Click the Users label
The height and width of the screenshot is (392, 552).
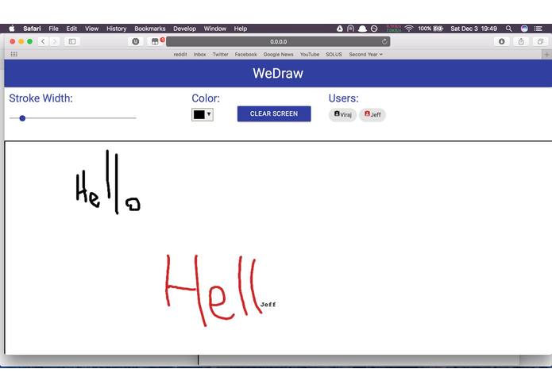point(343,98)
